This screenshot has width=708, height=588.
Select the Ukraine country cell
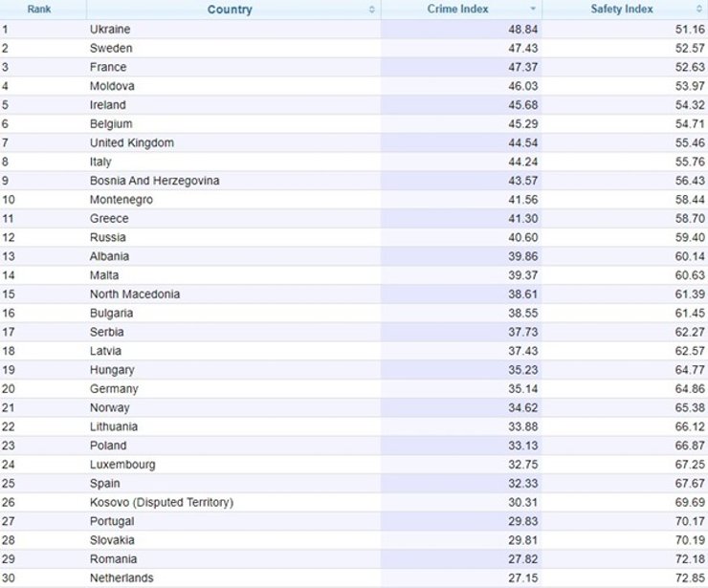[x=110, y=30]
